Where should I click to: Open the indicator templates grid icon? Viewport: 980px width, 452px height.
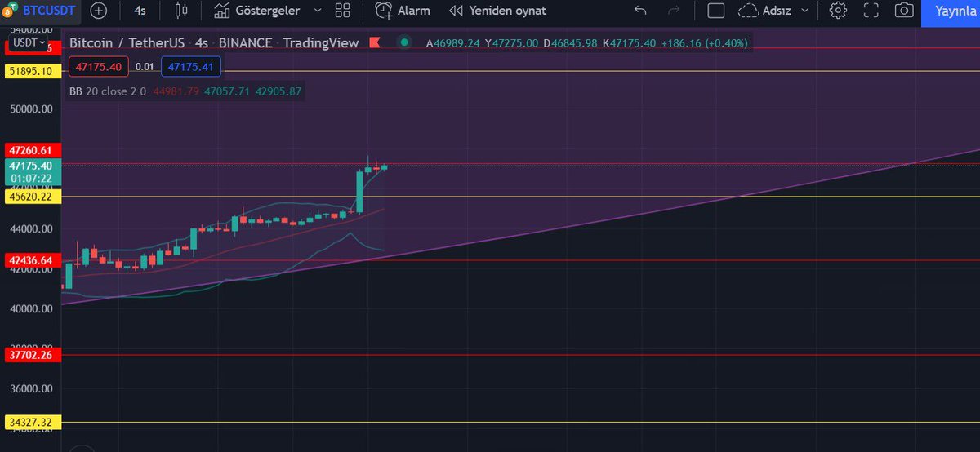[343, 11]
